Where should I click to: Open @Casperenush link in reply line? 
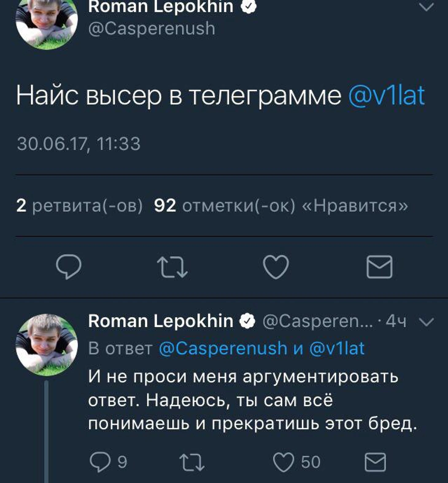click(223, 349)
